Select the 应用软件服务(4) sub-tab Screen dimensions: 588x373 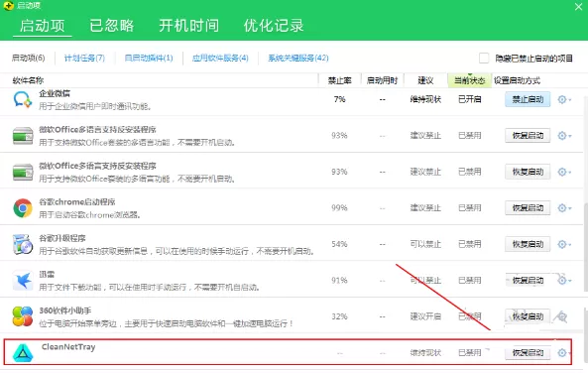pos(220,58)
